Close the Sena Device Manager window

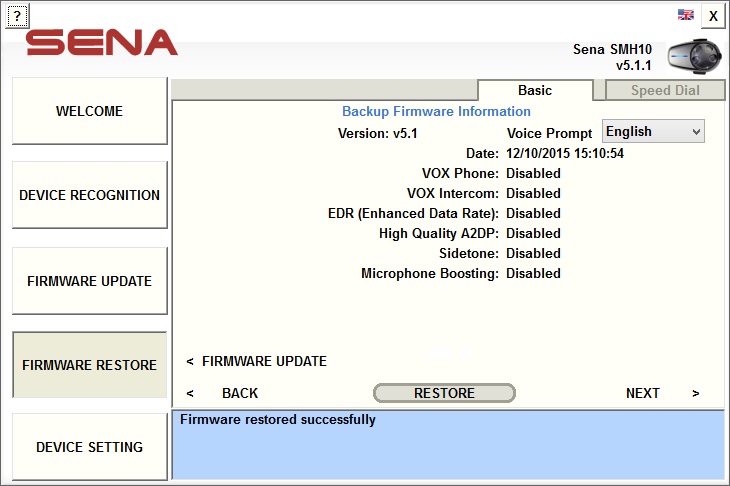[713, 16]
